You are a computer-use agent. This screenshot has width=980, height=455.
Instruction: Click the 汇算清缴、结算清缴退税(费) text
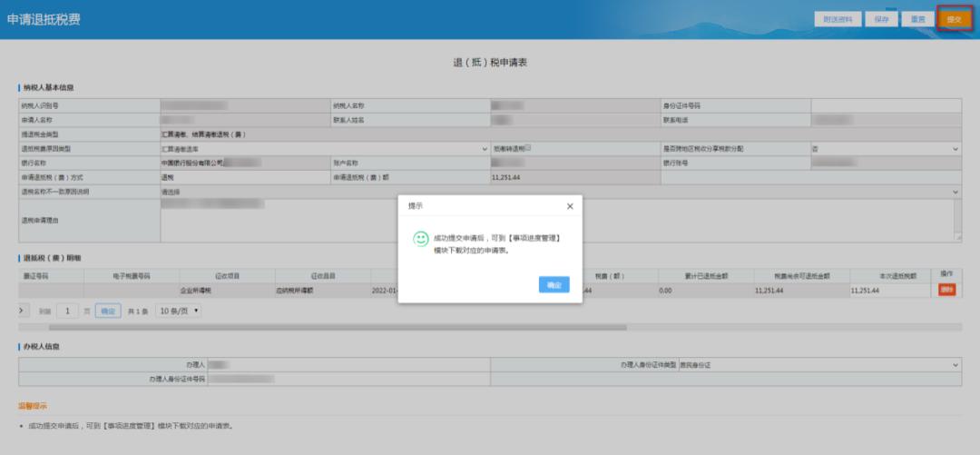[x=203, y=134]
